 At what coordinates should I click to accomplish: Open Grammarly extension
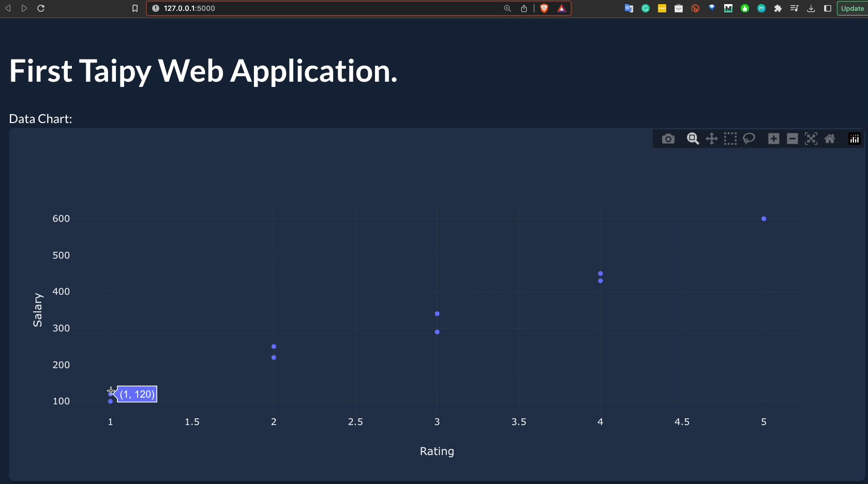(x=646, y=8)
